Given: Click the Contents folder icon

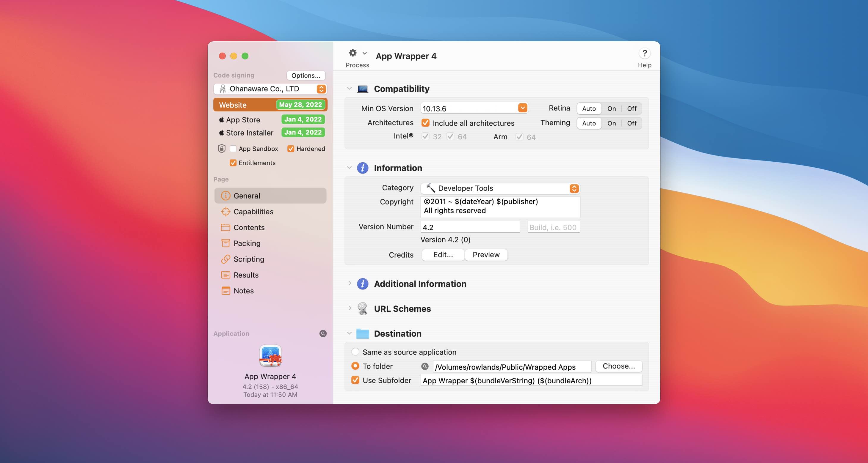Looking at the screenshot, I should (x=225, y=227).
